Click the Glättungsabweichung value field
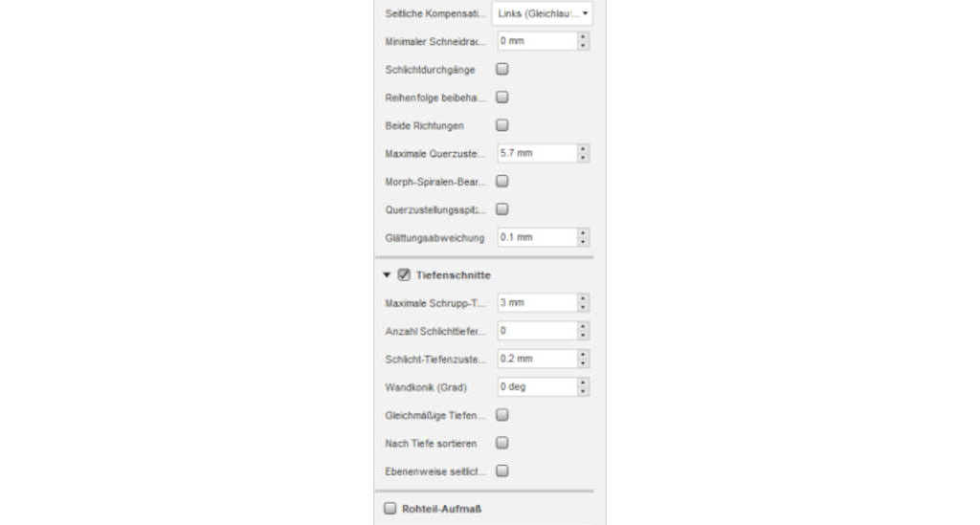Viewport: 980px width, 525px height. click(x=536, y=236)
